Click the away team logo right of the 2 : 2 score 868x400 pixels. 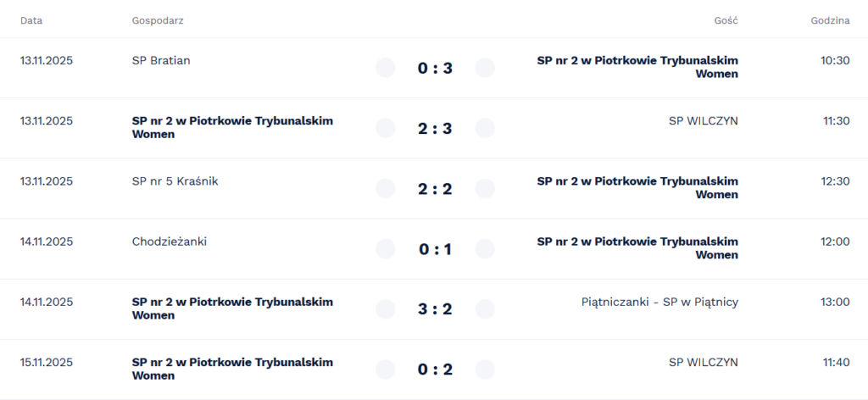(485, 188)
